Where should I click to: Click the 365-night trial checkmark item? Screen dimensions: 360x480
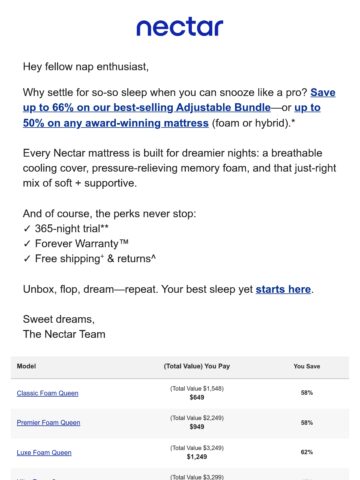[x=66, y=229]
